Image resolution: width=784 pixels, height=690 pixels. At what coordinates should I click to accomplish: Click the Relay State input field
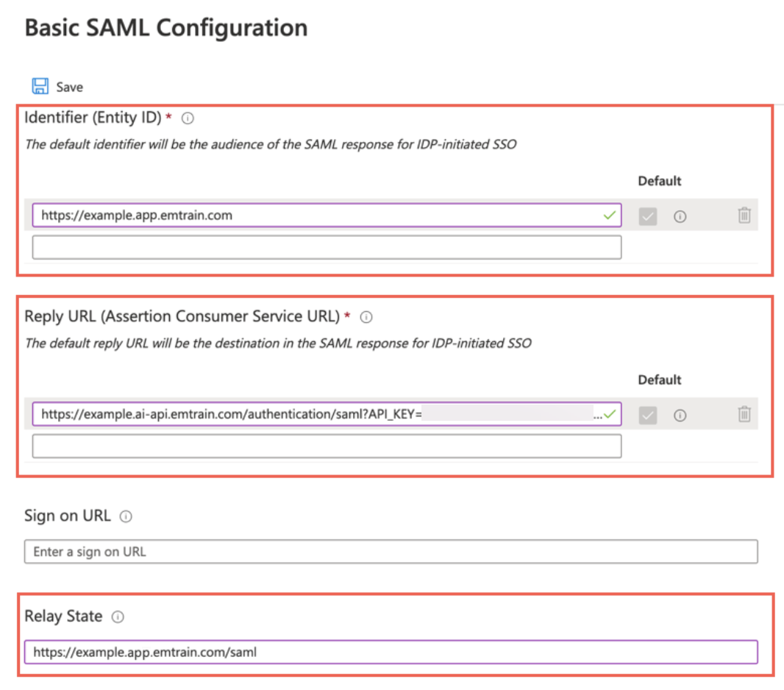390,652
